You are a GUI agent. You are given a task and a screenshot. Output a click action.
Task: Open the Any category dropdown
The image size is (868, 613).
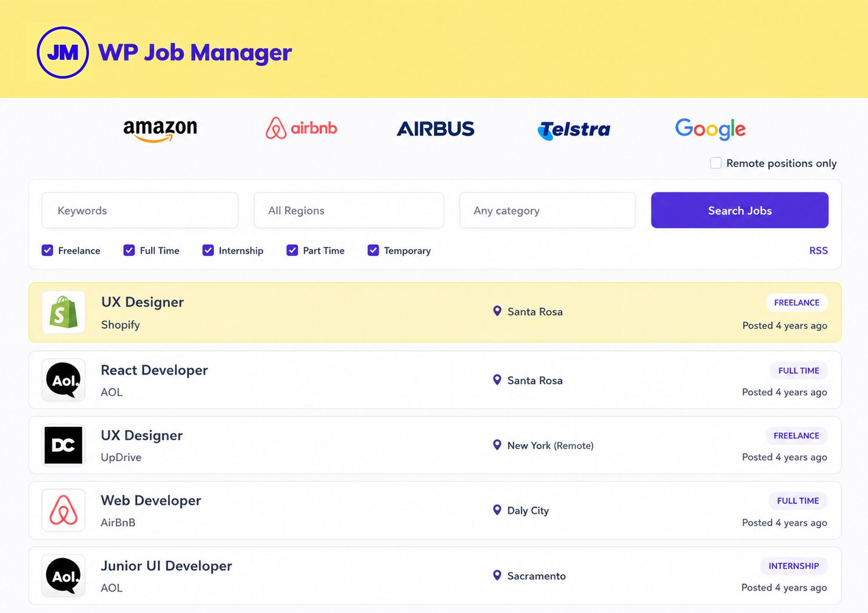[547, 211]
